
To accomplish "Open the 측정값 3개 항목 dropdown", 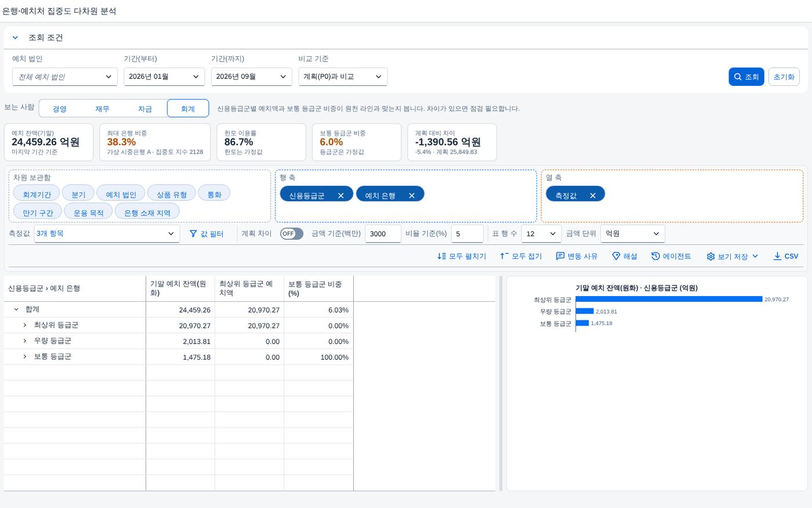I will click(x=107, y=233).
